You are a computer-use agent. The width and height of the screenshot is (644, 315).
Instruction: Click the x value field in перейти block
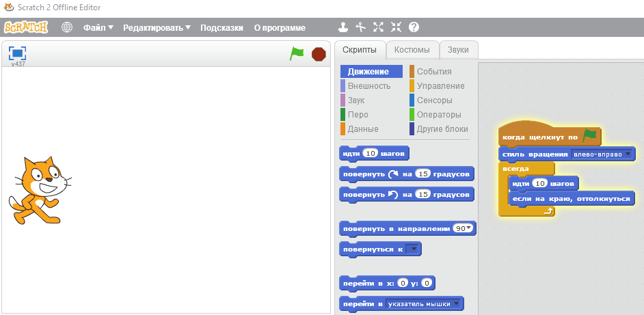click(x=403, y=283)
